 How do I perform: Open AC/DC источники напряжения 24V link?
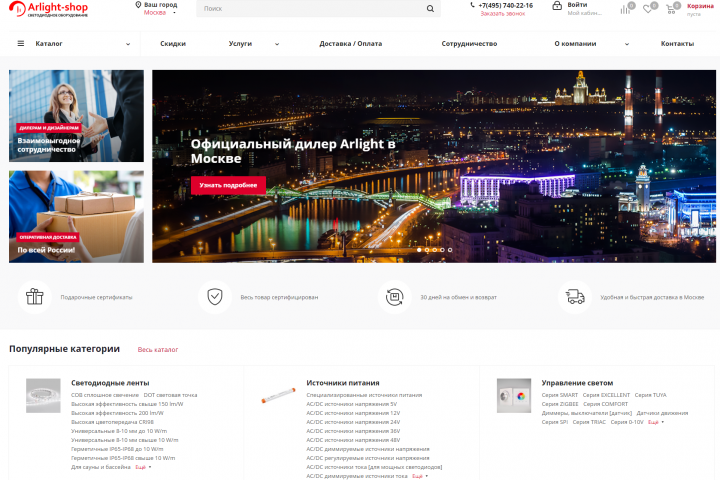coord(353,422)
